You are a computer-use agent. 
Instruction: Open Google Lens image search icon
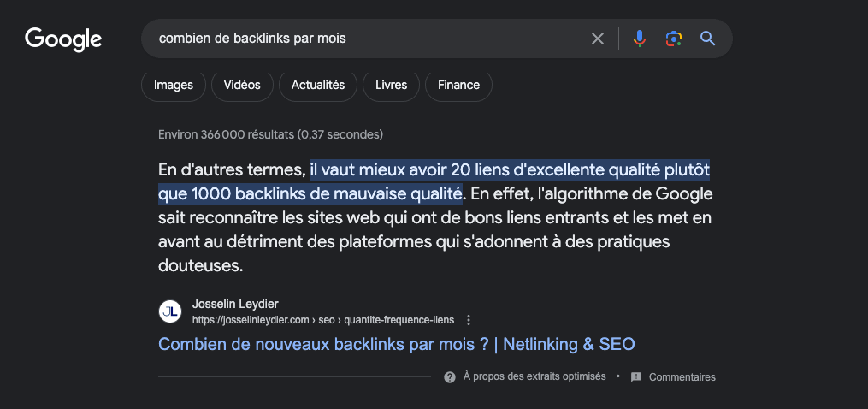click(673, 39)
